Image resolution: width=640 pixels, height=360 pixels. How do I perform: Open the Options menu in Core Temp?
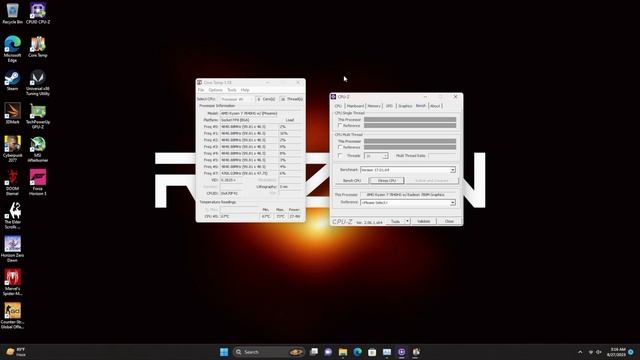216,90
